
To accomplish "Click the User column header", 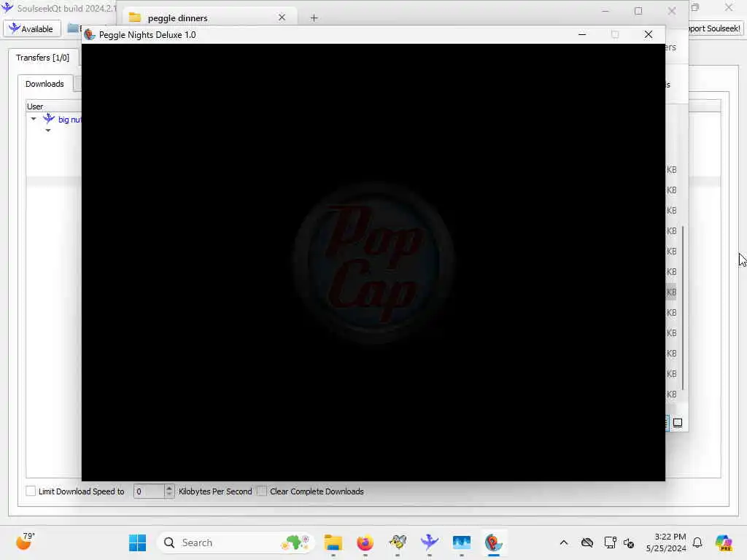I will (53, 106).
